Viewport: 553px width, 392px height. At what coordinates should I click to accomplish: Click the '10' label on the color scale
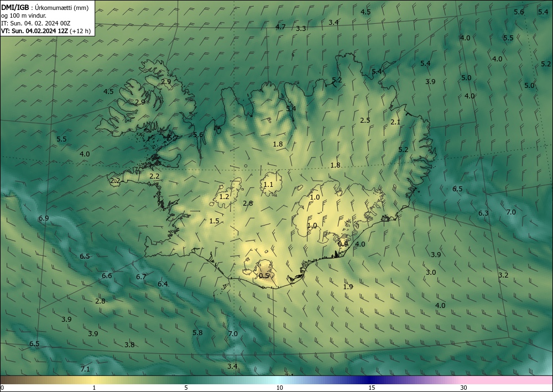[279, 388]
